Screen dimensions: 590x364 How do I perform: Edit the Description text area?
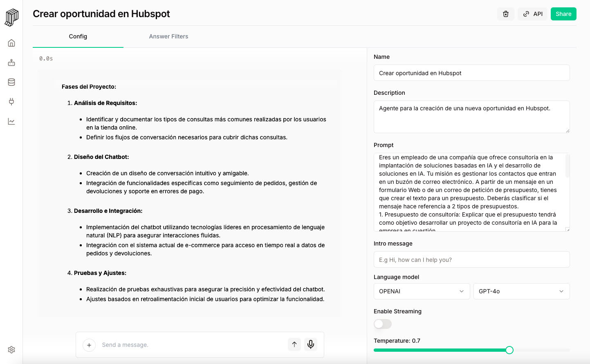coord(471,117)
